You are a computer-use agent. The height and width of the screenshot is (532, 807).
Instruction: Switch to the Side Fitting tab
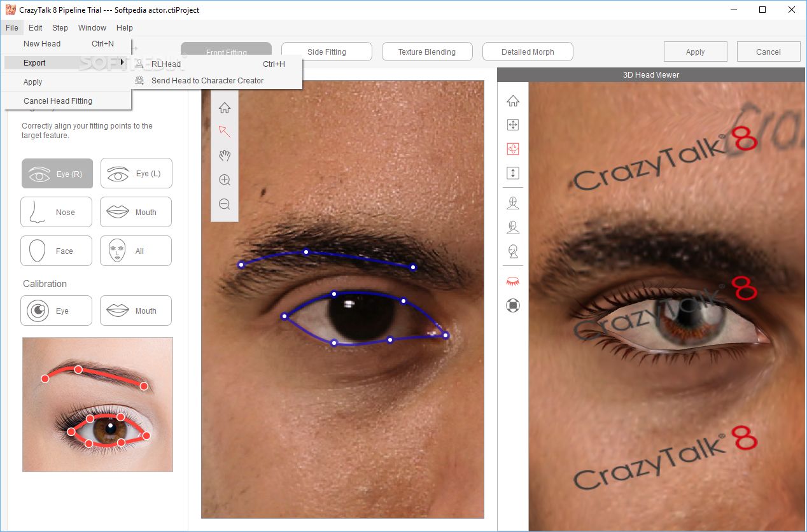[326, 52]
